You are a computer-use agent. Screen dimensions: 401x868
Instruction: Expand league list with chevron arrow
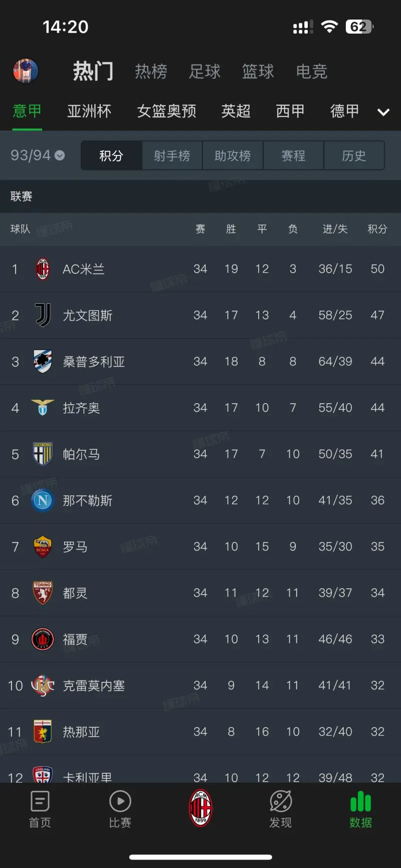tap(383, 112)
